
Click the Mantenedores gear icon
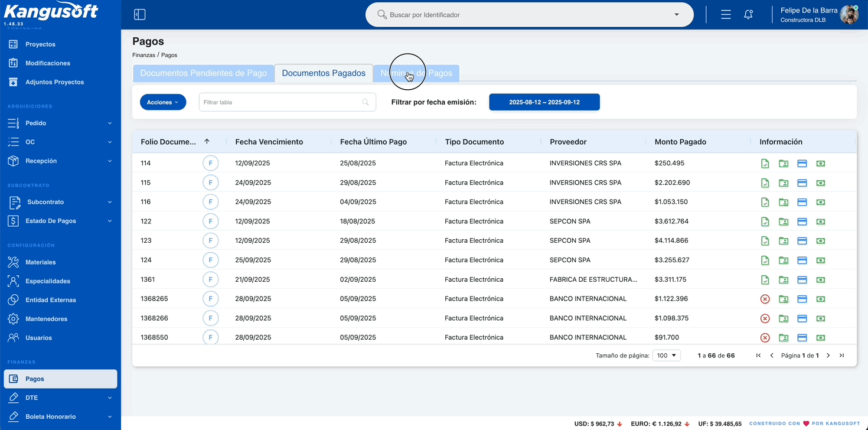coord(13,319)
